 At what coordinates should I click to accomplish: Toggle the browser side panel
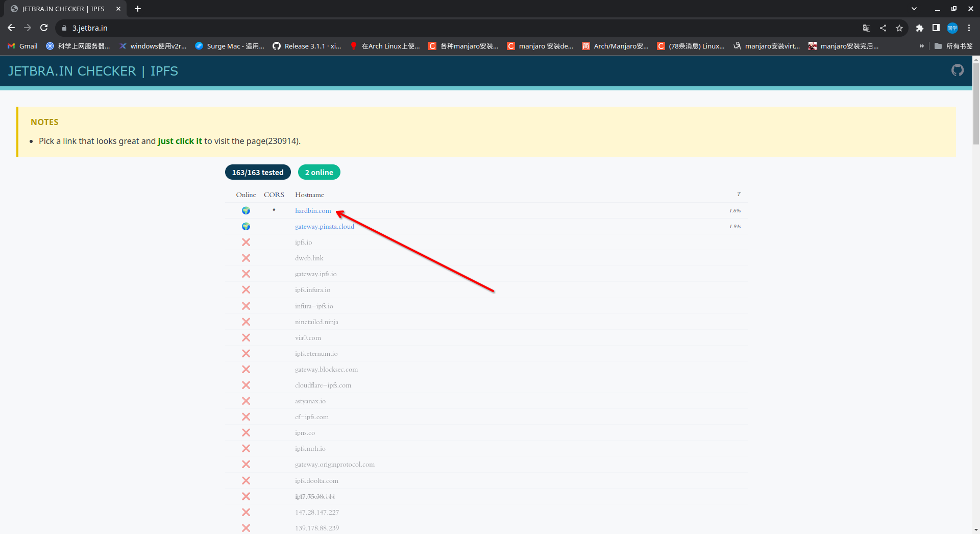(x=936, y=28)
